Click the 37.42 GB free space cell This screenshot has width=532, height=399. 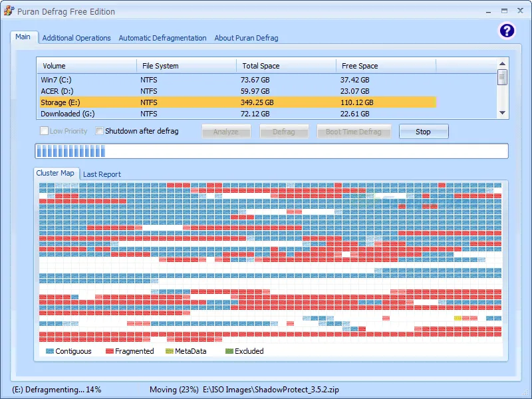tap(355, 80)
